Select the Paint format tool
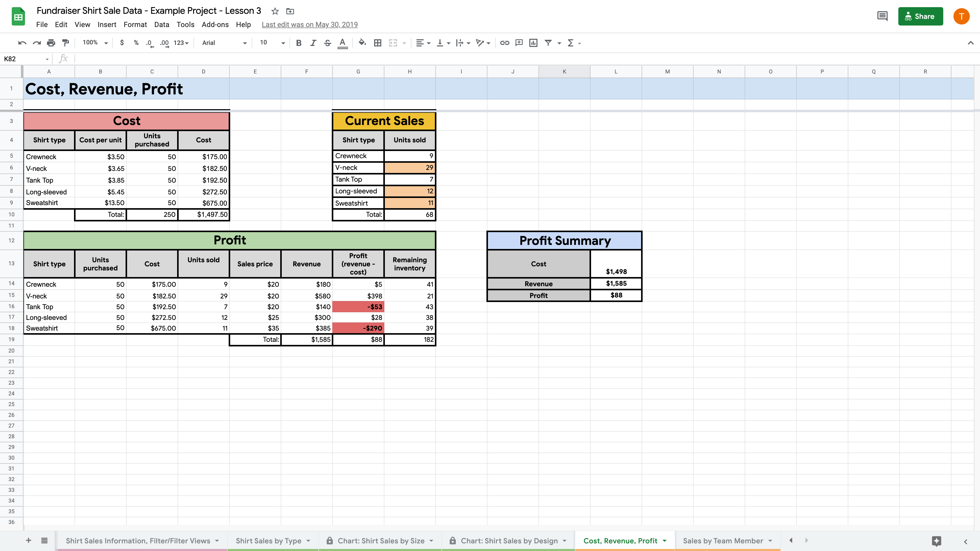The height and width of the screenshot is (551, 980). click(x=65, y=43)
